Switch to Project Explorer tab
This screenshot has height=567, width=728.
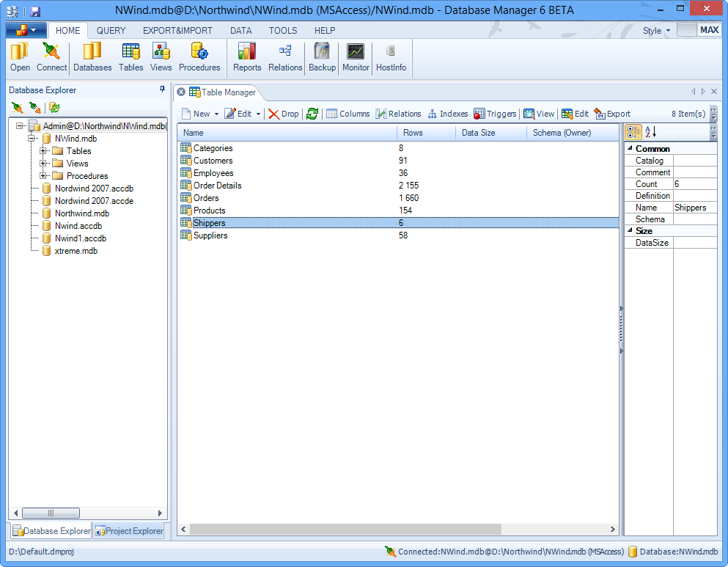tap(128, 531)
